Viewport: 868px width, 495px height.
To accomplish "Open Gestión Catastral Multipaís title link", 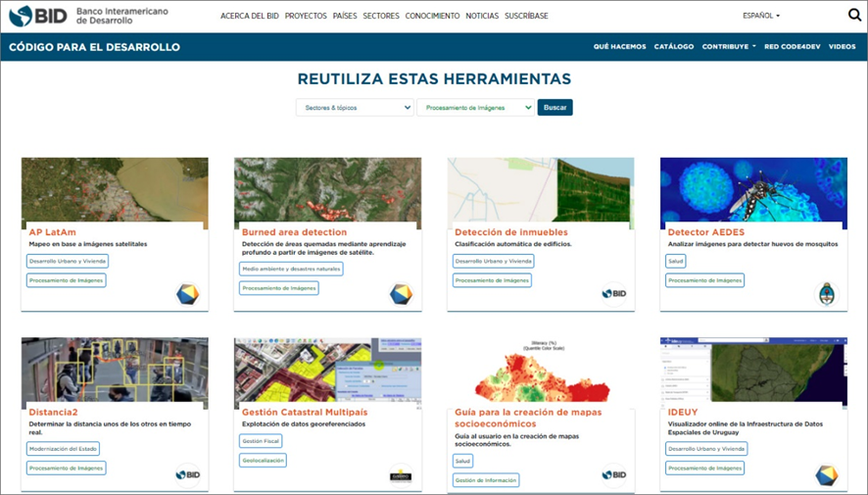I will tap(305, 412).
